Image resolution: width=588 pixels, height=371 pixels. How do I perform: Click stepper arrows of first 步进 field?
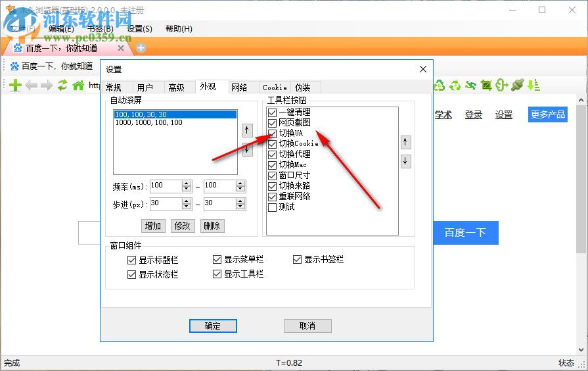[x=187, y=204]
